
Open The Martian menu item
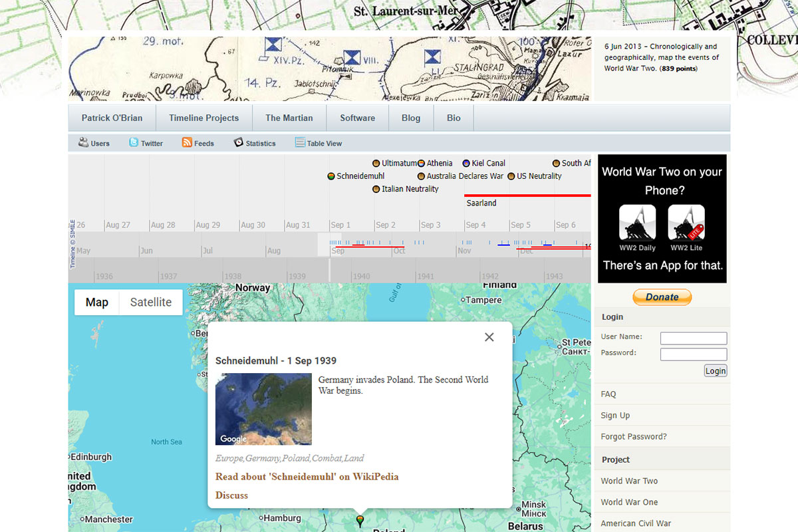pos(289,118)
